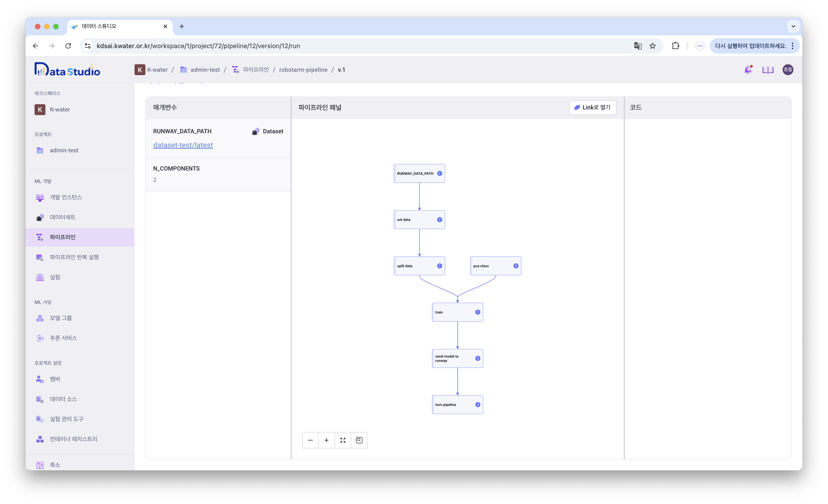The width and height of the screenshot is (828, 504).
Task: Select 파이프라인 반복 실행 in sidebar
Action: [x=74, y=257]
